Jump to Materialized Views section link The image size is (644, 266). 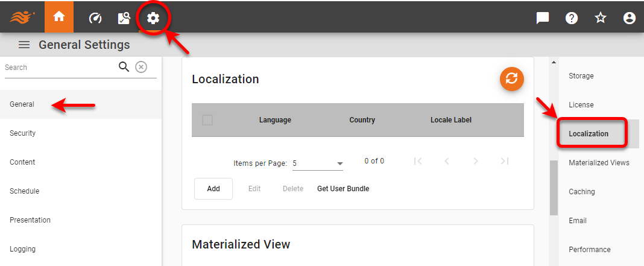point(599,163)
